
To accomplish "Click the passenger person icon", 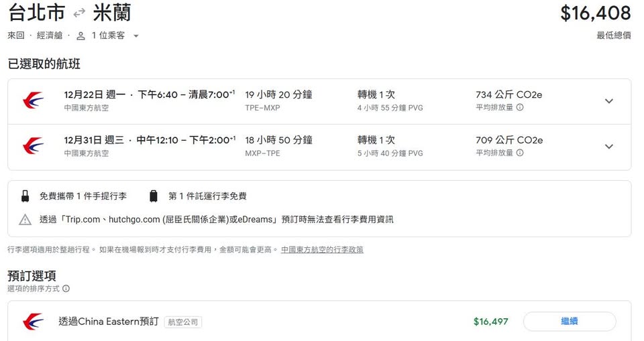I will click(81, 36).
